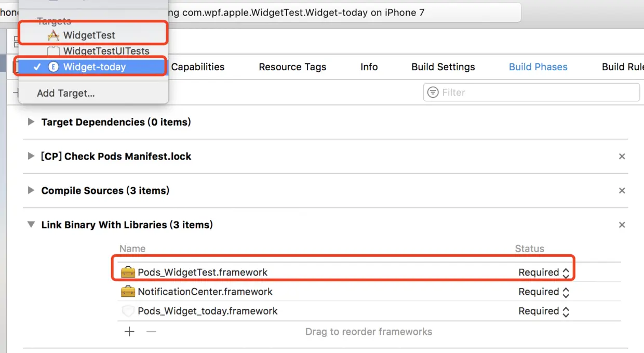
Task: Select the WidgetTest app target icon
Action: coord(53,35)
